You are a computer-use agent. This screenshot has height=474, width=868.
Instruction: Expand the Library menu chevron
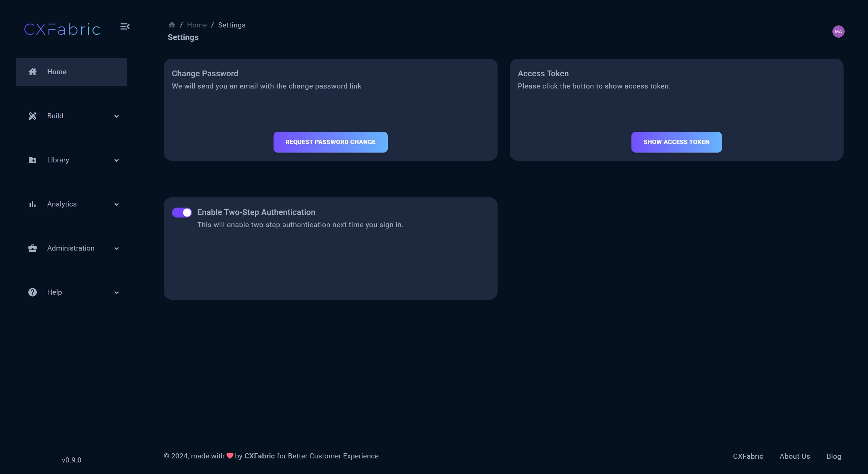[117, 160]
